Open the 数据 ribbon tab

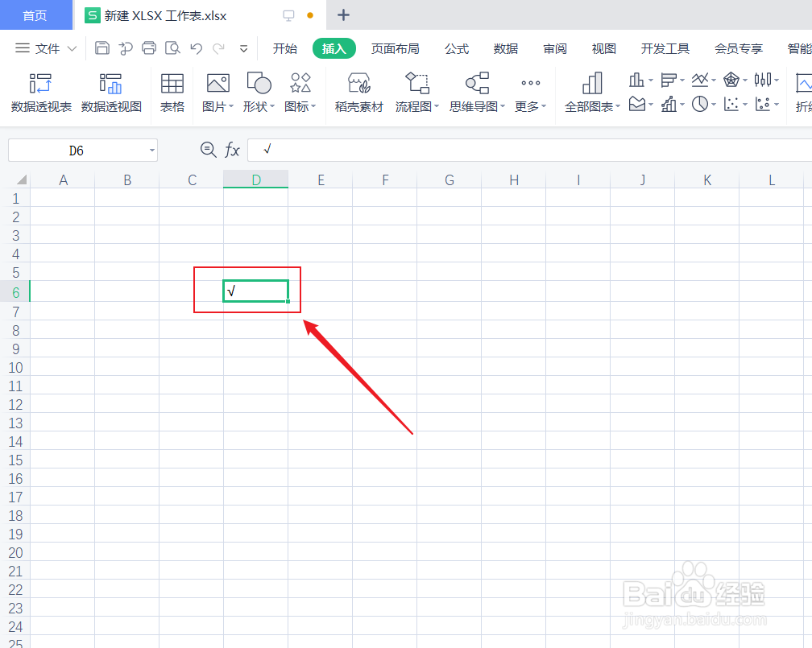(x=506, y=48)
